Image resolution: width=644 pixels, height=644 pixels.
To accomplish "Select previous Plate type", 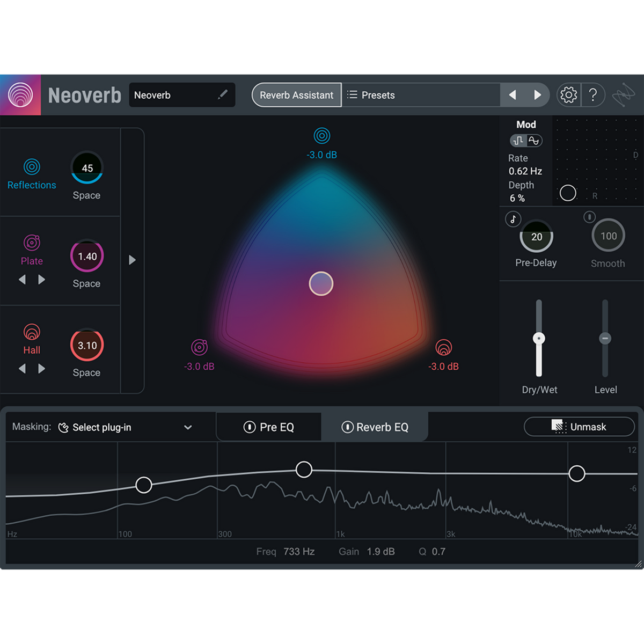I will (x=22, y=280).
